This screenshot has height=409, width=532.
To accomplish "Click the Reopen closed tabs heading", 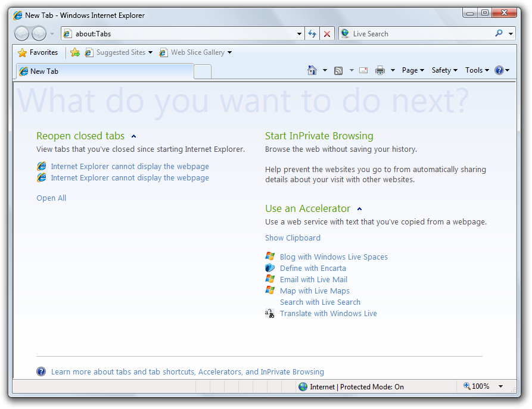I will click(x=80, y=136).
